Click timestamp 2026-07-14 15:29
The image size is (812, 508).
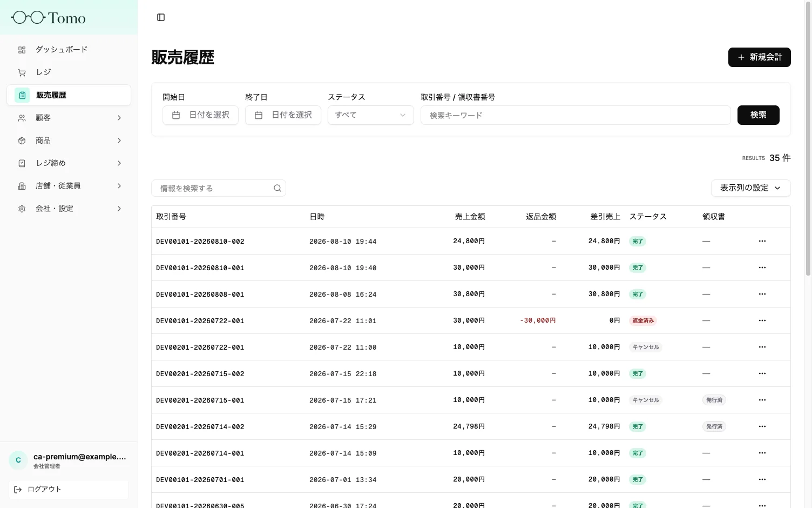[x=343, y=427]
